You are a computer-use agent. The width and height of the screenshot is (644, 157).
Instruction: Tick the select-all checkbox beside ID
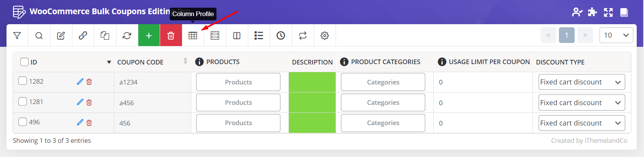[x=25, y=62]
